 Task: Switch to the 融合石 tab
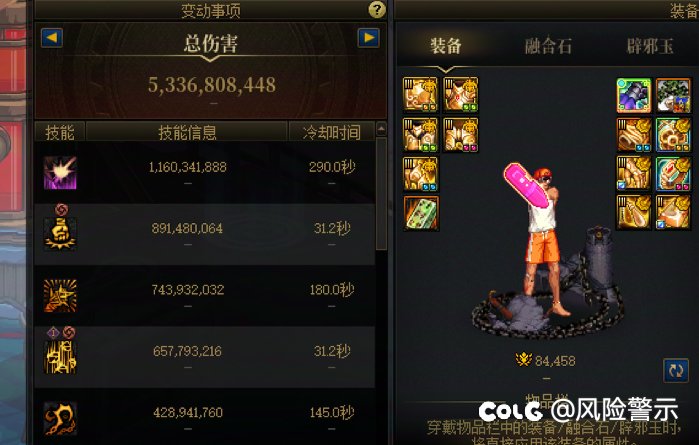pos(548,46)
